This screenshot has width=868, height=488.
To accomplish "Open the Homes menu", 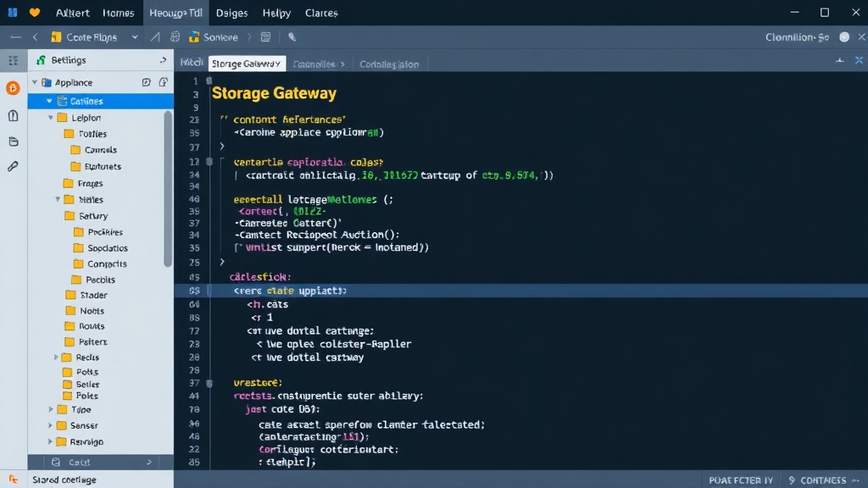I will [119, 13].
